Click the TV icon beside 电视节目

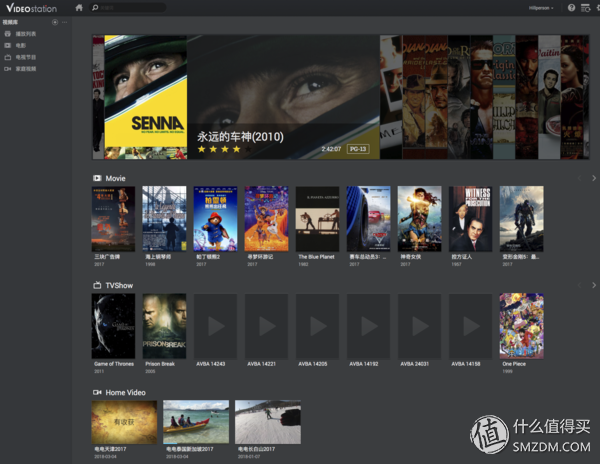click(x=7, y=57)
